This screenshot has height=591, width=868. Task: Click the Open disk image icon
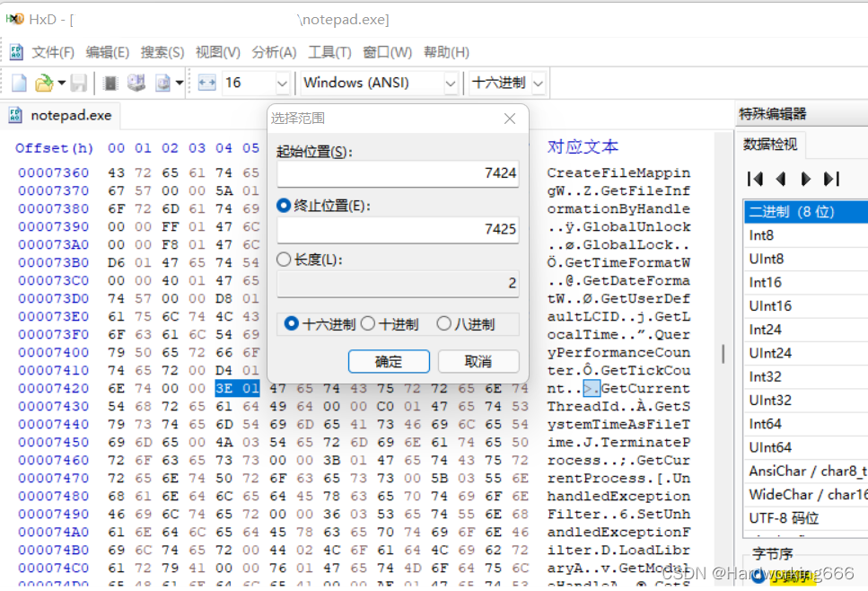coord(162,84)
